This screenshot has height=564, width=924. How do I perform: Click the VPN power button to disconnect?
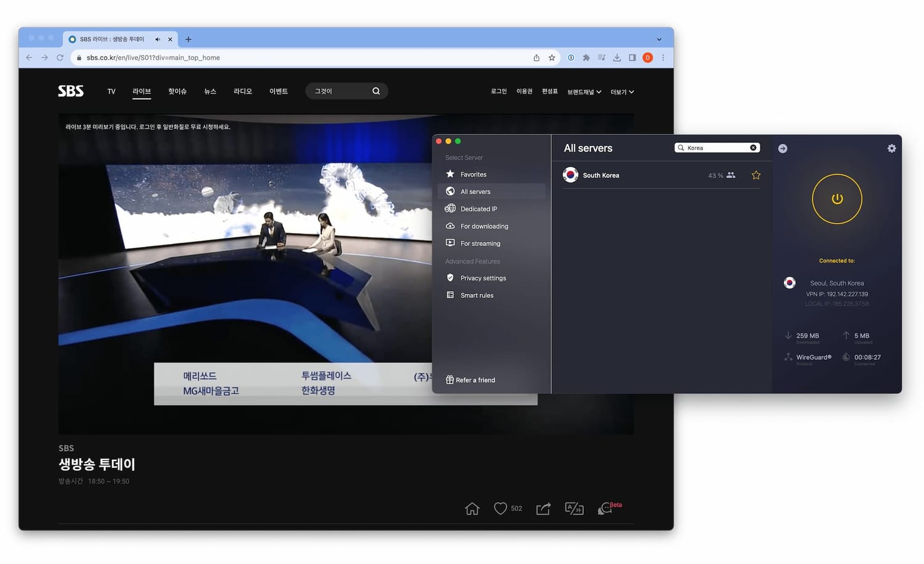[x=837, y=198]
